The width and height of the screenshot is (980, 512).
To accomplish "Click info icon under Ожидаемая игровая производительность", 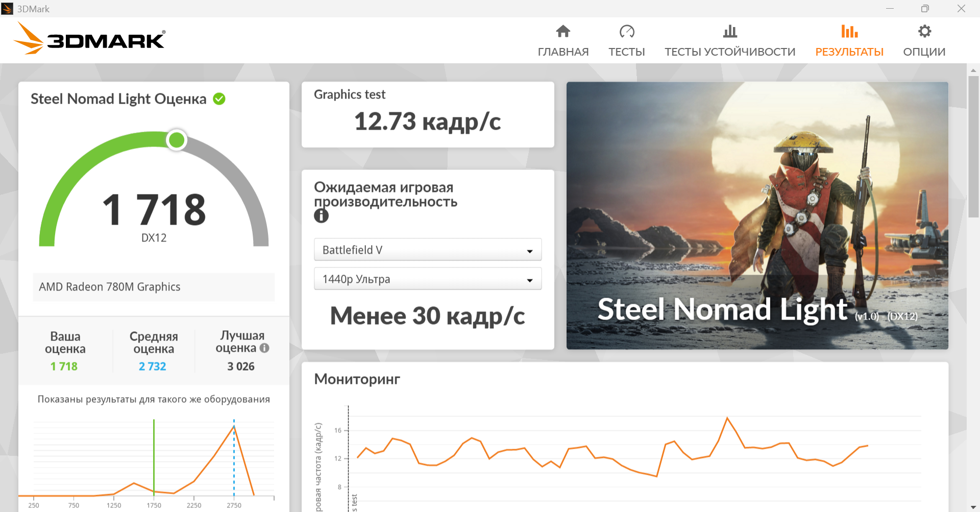I will coord(321,216).
